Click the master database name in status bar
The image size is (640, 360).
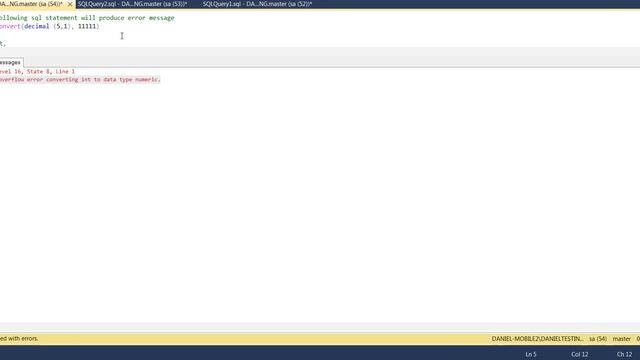click(621, 339)
